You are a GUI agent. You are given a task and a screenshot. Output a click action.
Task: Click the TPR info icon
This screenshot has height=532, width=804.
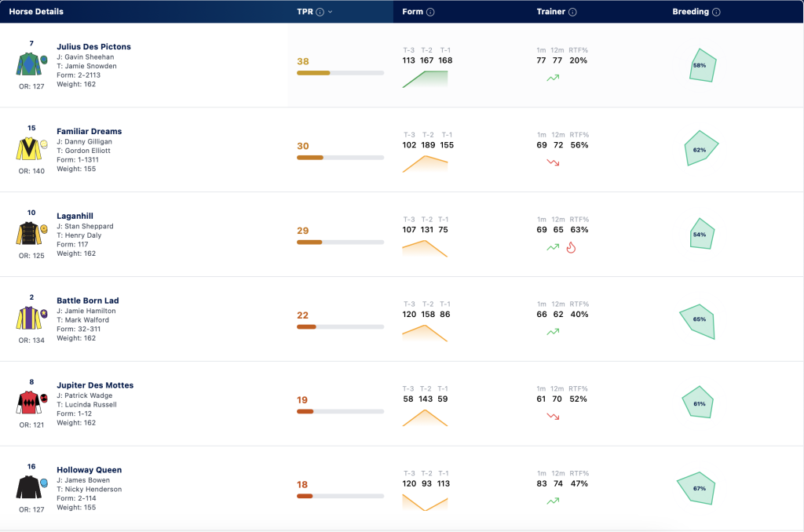pos(320,12)
